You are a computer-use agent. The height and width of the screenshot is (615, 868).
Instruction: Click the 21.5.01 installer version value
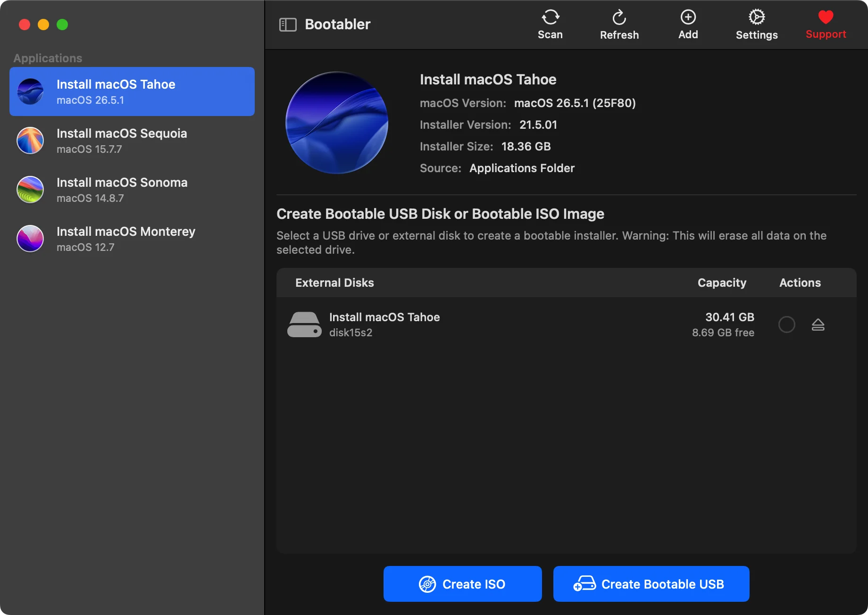click(538, 125)
